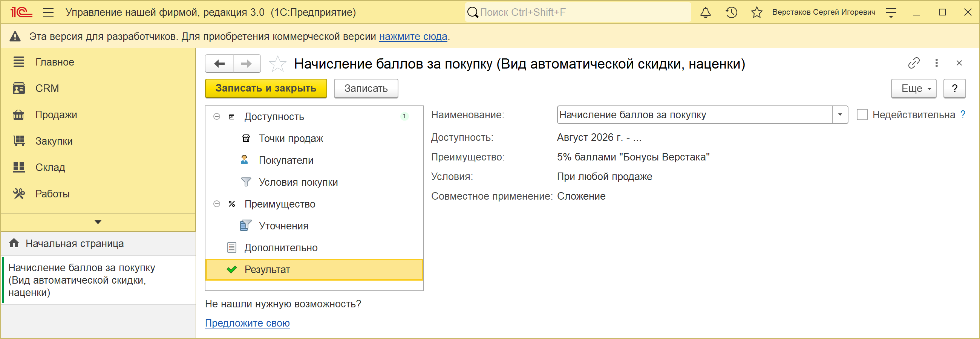
Task: Click the Наименование text field
Action: [x=695, y=115]
